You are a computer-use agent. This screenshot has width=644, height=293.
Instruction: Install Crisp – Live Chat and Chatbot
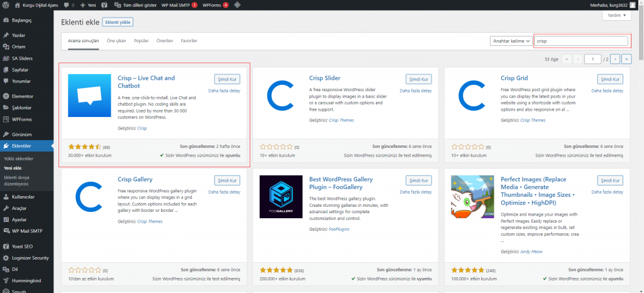click(x=227, y=79)
